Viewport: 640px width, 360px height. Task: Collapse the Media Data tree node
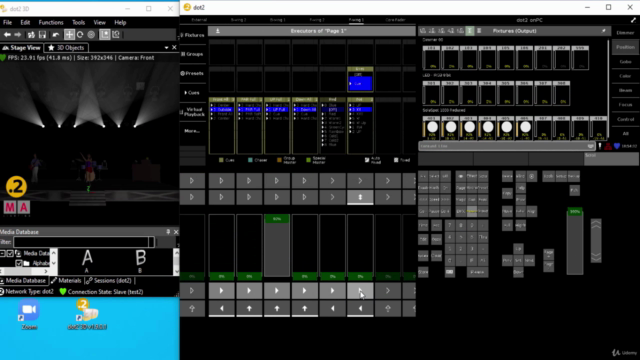[2, 253]
